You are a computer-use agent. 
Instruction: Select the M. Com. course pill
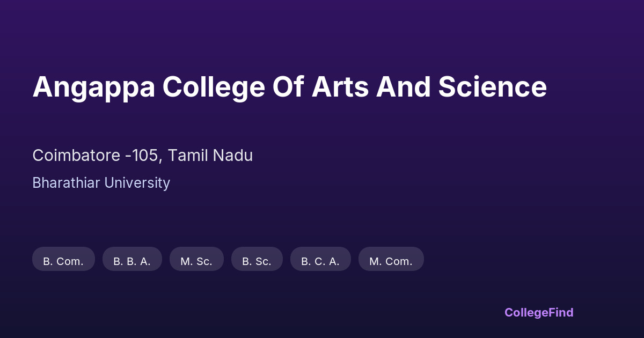pos(391,261)
